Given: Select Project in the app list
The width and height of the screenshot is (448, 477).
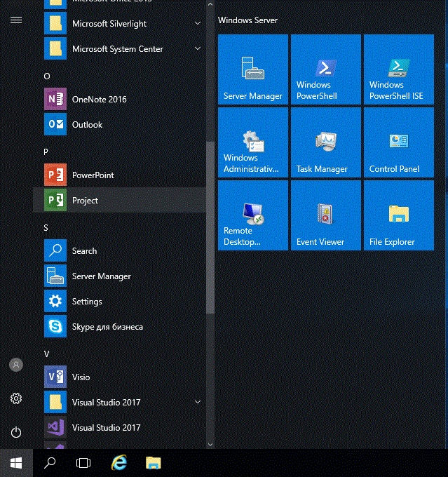Looking at the screenshot, I should pyautogui.click(x=119, y=200).
